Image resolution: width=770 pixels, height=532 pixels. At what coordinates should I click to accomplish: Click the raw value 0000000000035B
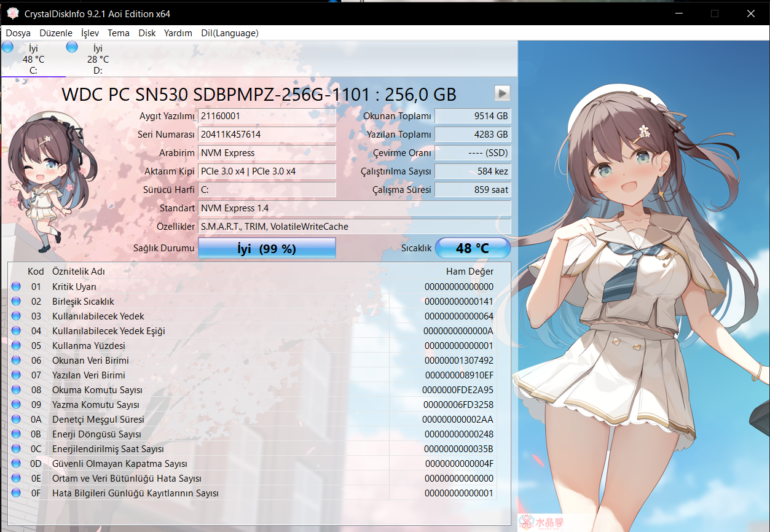[458, 448]
